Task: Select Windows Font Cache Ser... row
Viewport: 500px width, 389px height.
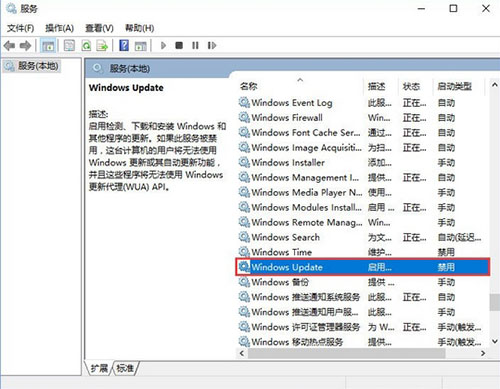Action: (x=362, y=133)
